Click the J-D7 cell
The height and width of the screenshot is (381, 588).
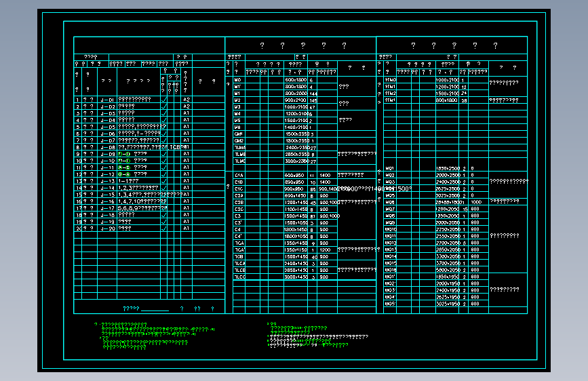[107, 140]
